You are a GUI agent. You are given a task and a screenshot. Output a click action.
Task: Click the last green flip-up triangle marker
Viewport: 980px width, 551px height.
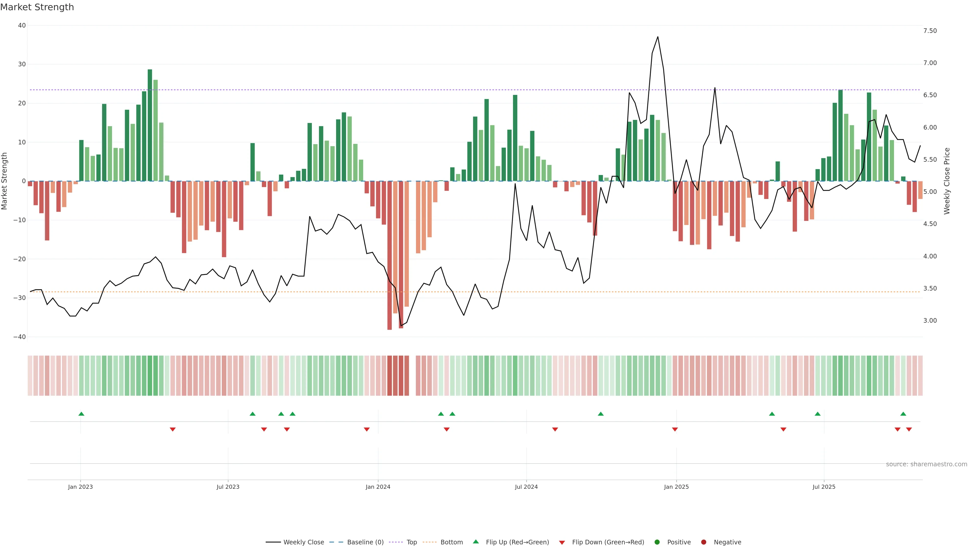[x=903, y=414]
